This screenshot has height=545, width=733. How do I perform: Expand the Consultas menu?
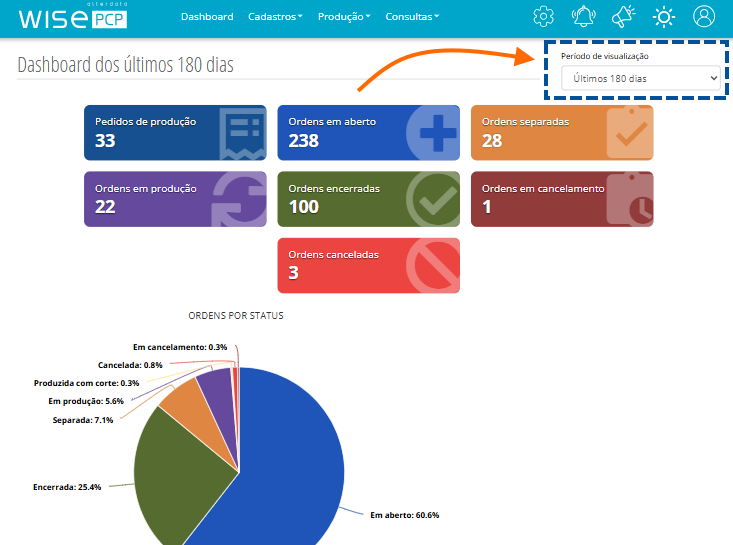412,17
